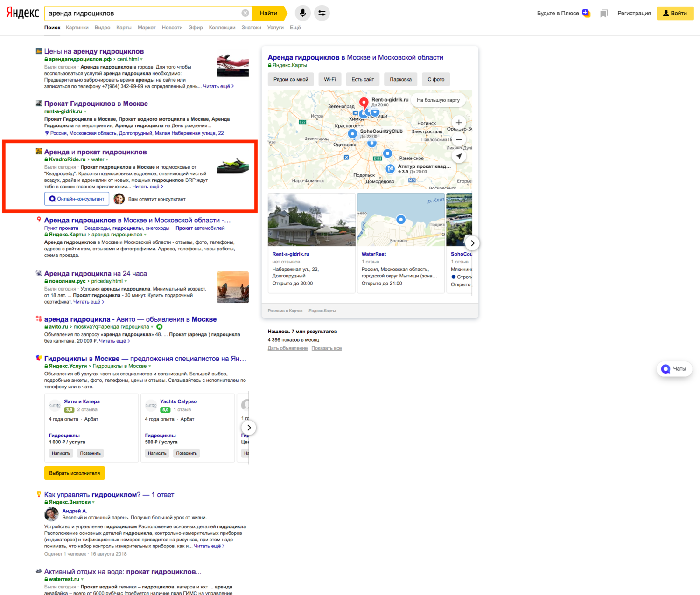Toggle the 'Wi-Fi' map filter
The width and height of the screenshot is (700, 595).
coord(330,79)
